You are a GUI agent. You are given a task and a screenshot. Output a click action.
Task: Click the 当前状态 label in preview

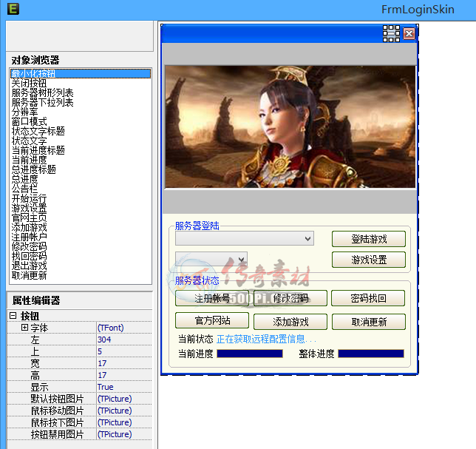(195, 339)
